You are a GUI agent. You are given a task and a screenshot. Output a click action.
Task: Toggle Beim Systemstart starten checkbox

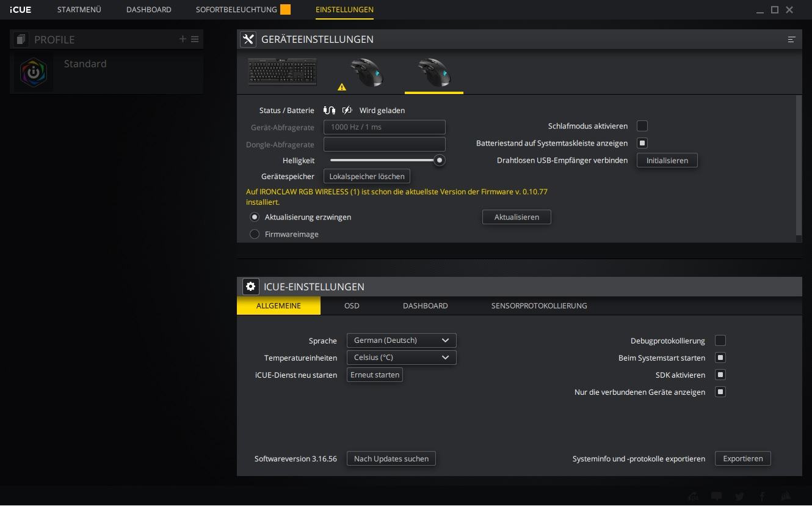click(x=720, y=358)
